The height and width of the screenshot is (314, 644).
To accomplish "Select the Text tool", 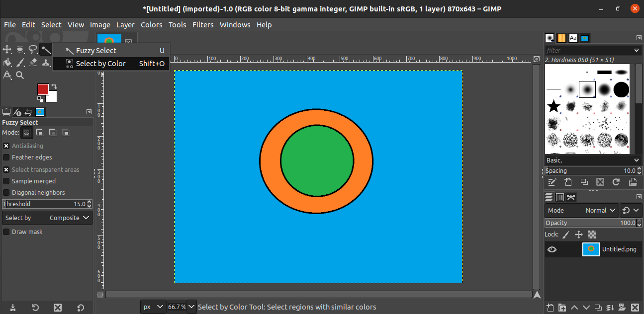I will tap(7, 75).
